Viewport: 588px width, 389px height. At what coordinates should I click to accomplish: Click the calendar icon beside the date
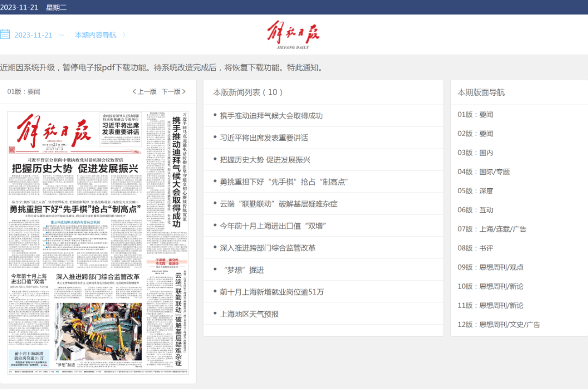tap(5, 34)
